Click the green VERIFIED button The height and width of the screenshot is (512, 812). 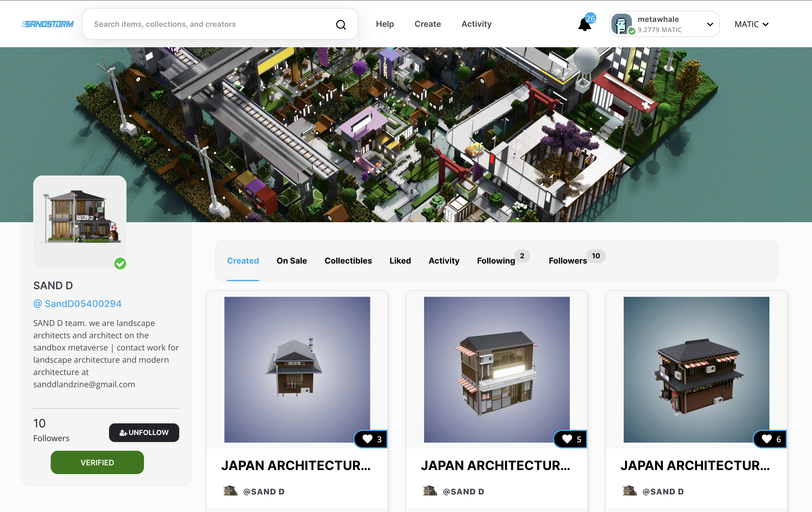97,462
